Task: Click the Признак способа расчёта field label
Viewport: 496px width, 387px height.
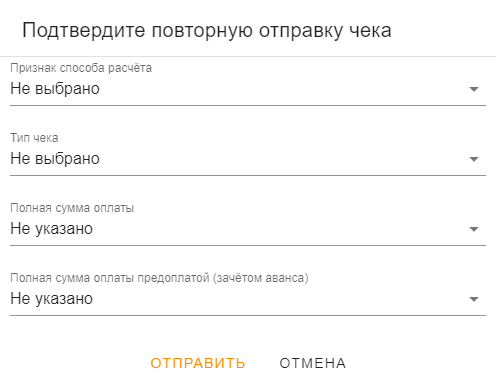Action: click(81, 68)
